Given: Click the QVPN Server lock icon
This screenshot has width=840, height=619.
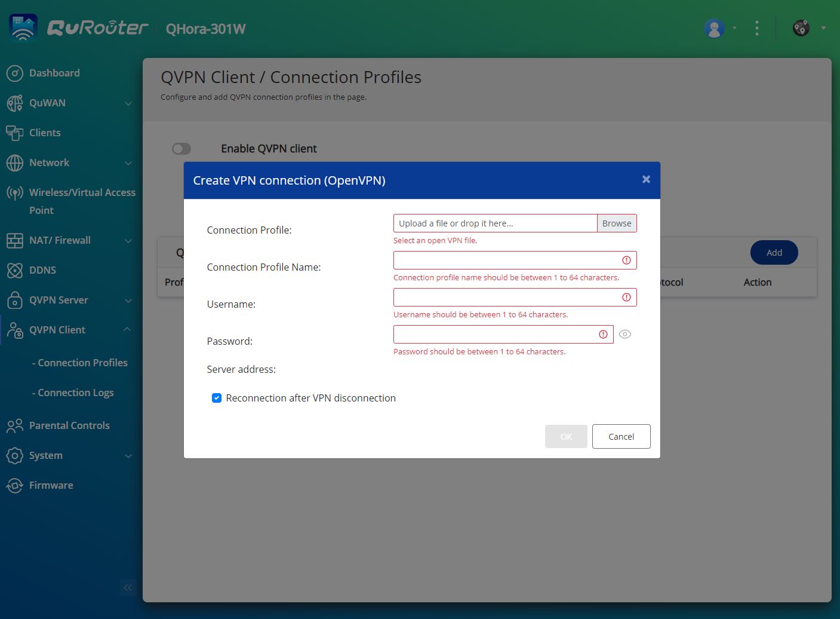Looking at the screenshot, I should [x=14, y=300].
